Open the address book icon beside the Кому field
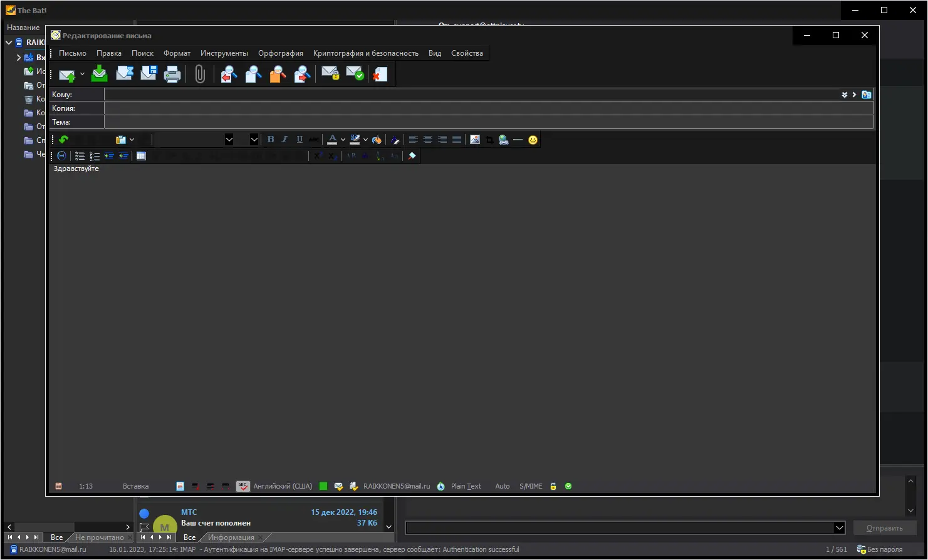928x560 pixels. pos(867,95)
